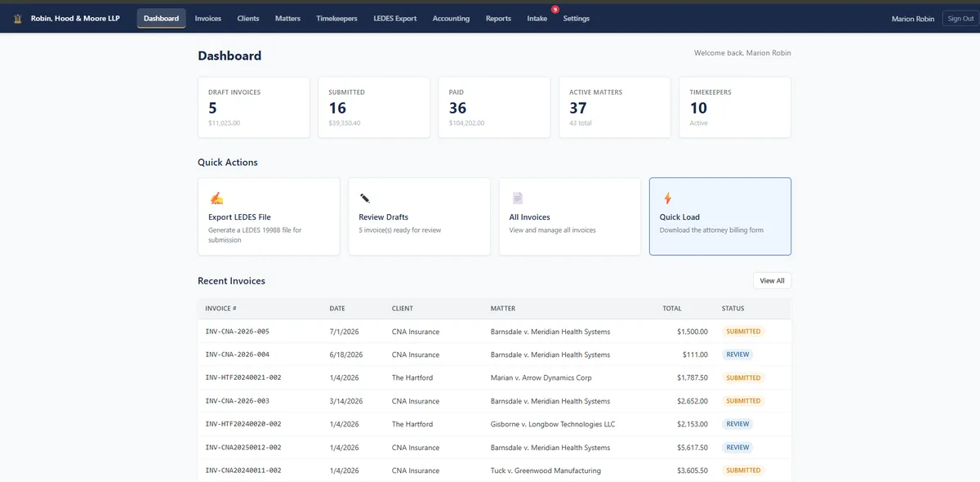This screenshot has width=980, height=482.
Task: Click the INVOICE # column header
Action: [220, 309]
